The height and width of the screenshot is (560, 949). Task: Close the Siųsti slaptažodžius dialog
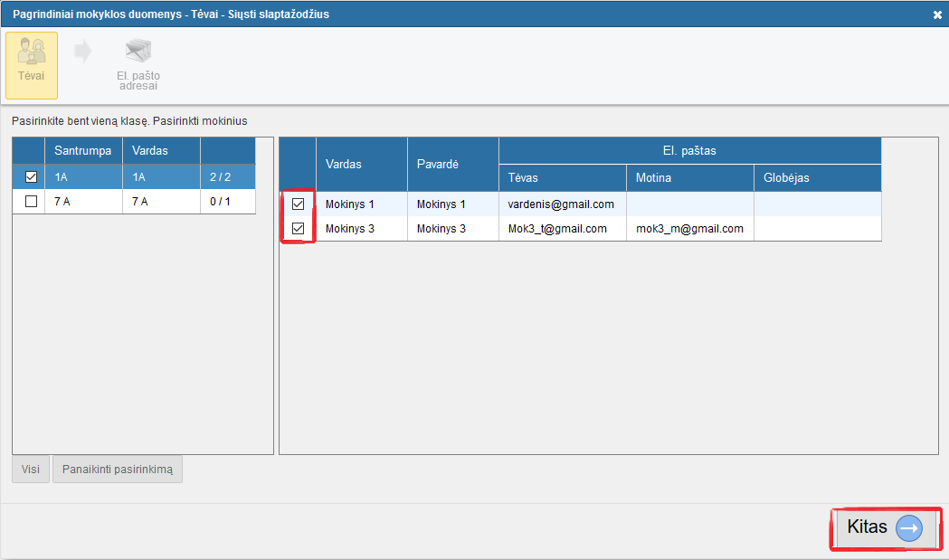click(x=937, y=14)
